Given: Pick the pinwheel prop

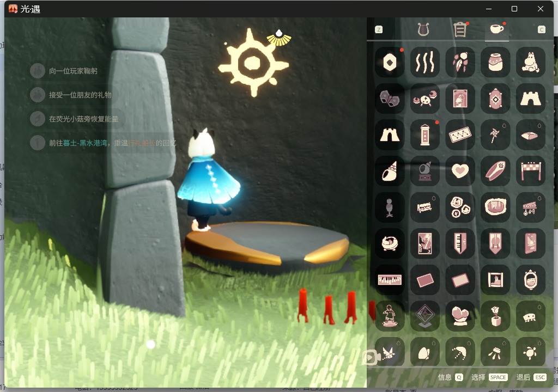Looking at the screenshot, I should (x=495, y=135).
